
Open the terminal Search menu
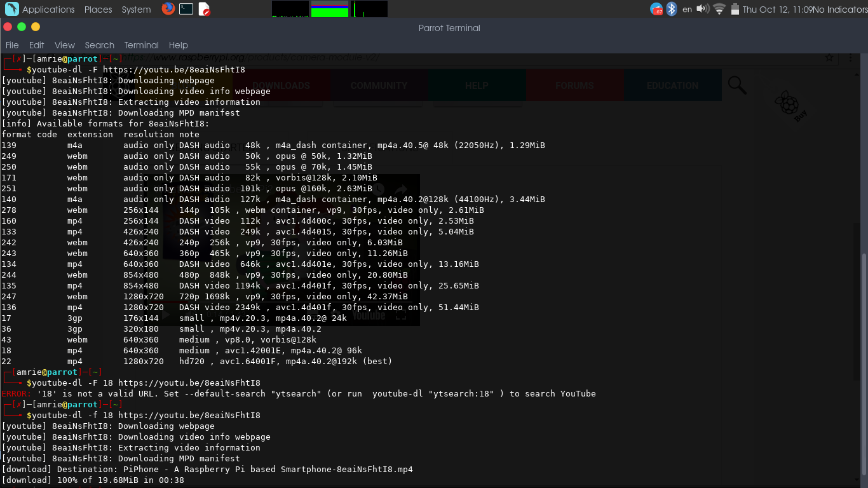[x=100, y=45]
